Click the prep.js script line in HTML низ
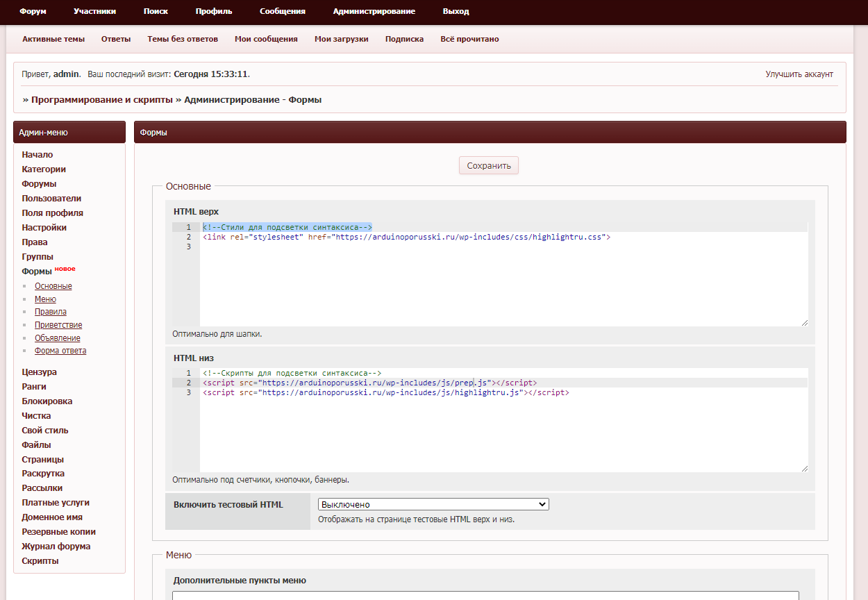Image resolution: width=868 pixels, height=600 pixels. pos(369,383)
